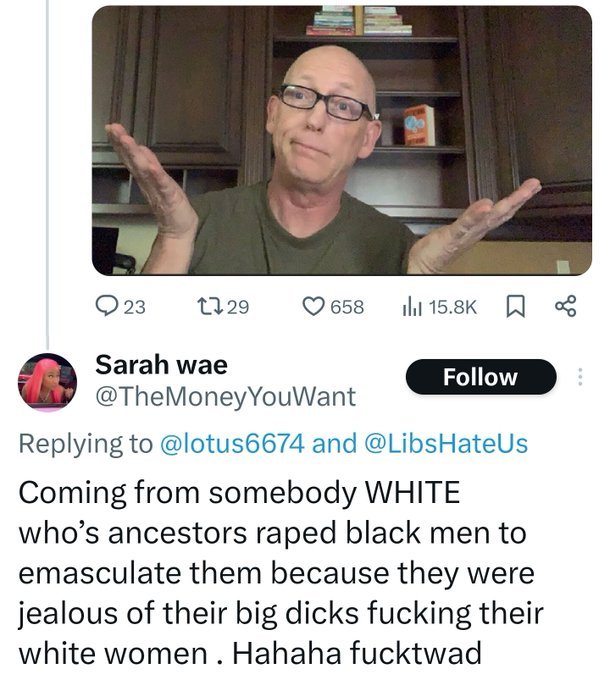This screenshot has height=680, width=610.
Task: Click the 15.8K views count
Action: click(x=453, y=307)
